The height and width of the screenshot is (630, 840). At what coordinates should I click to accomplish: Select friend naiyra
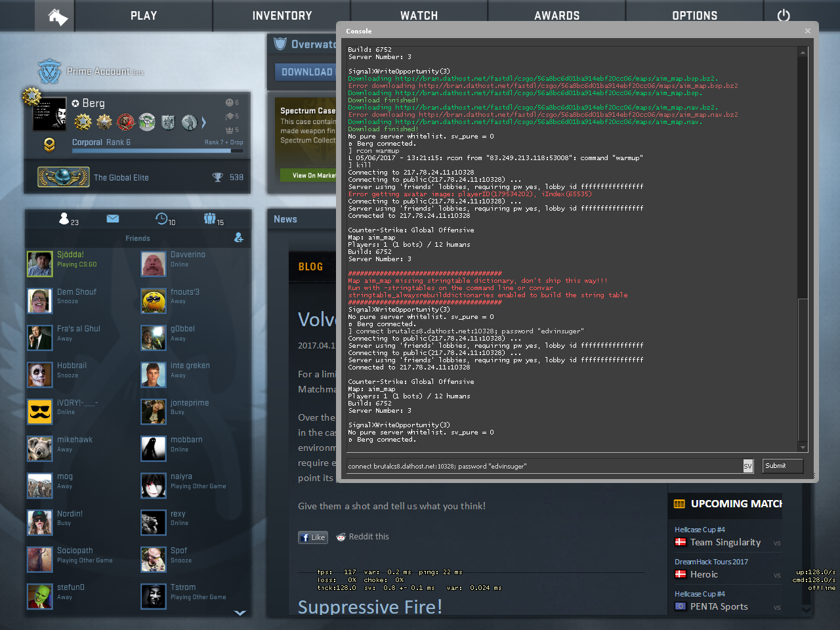tap(194, 486)
